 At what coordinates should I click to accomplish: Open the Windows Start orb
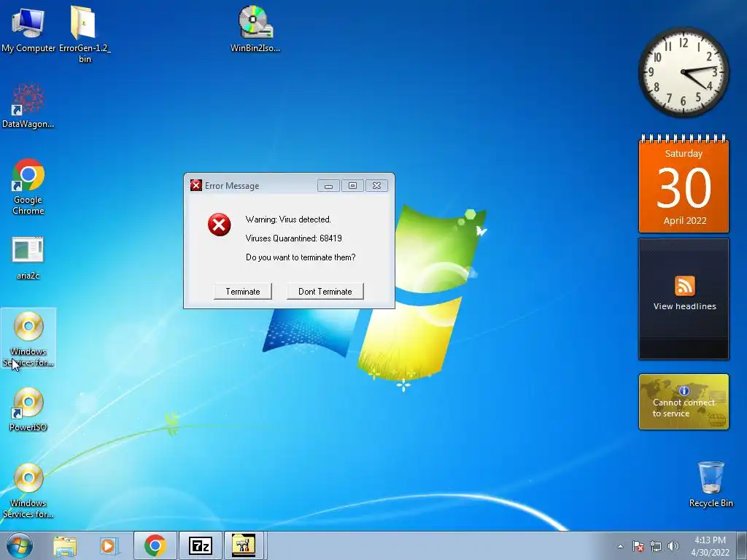(20, 545)
